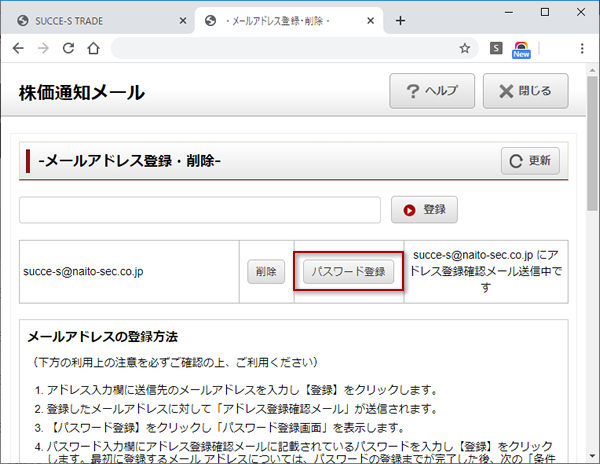Click the toolbar icon with New badge
The height and width of the screenshot is (464, 600).
point(521,49)
